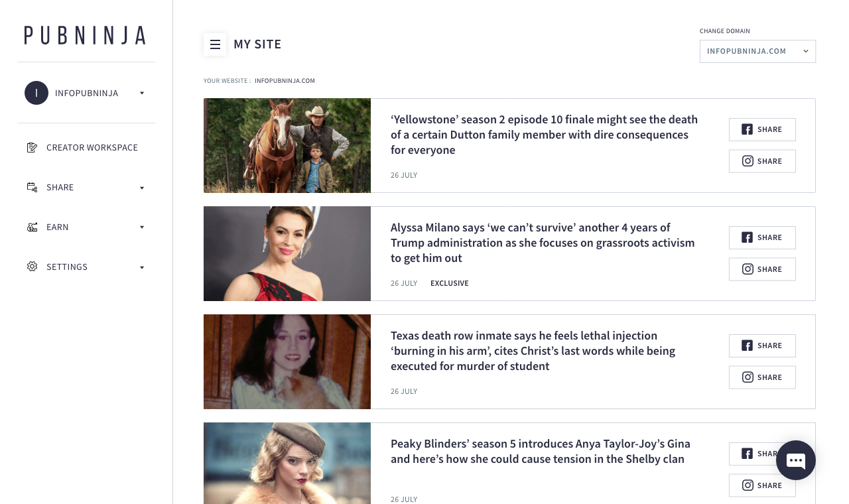Image resolution: width=849 pixels, height=504 pixels.
Task: Share Yellowstone article on Facebook
Action: coord(762,129)
